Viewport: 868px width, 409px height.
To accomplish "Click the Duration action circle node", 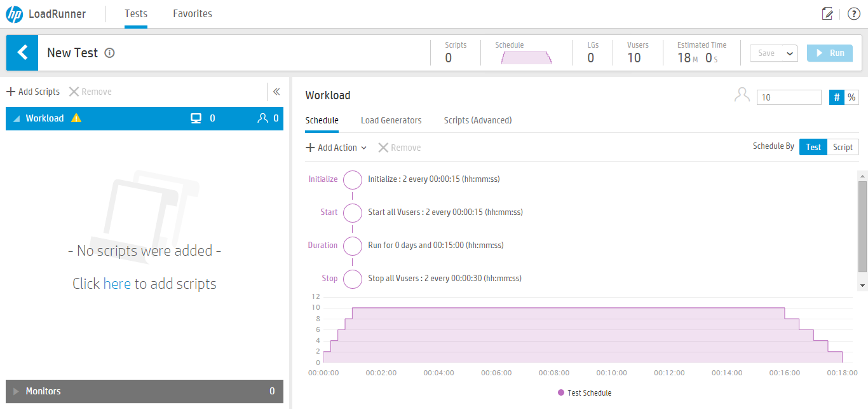I will point(353,246).
